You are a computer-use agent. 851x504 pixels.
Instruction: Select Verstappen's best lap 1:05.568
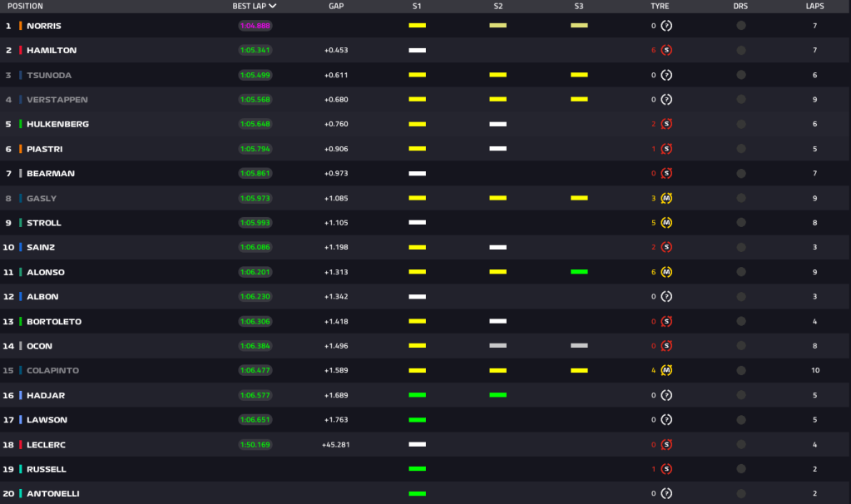[255, 99]
